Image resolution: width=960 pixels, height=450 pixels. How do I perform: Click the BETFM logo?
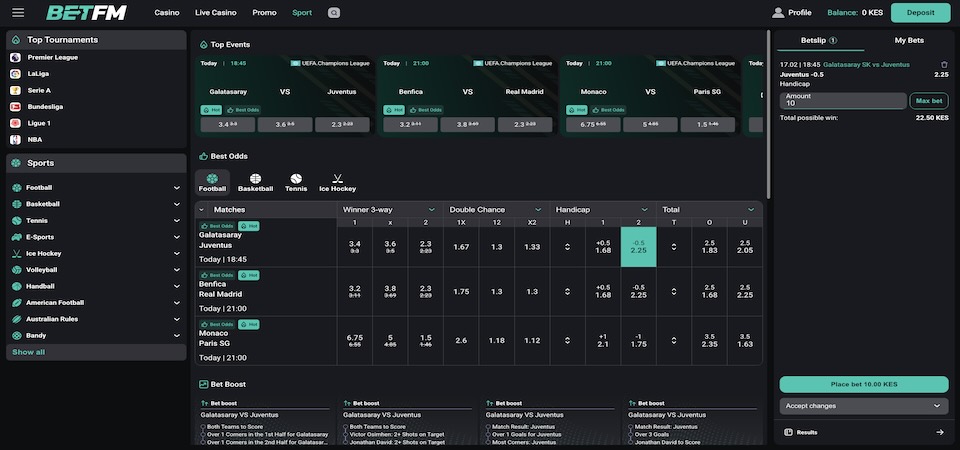coord(86,13)
